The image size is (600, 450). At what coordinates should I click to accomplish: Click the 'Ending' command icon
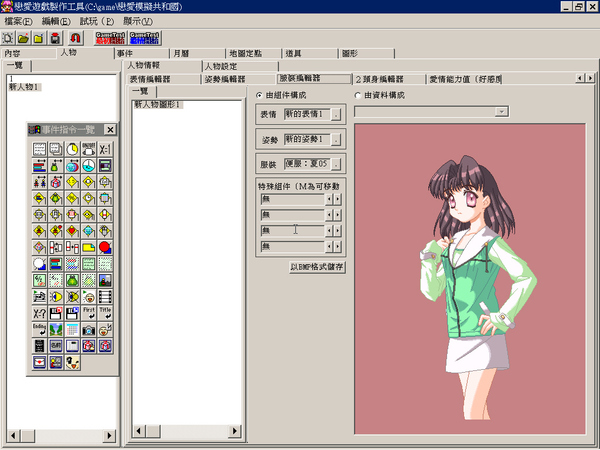tap(39, 329)
